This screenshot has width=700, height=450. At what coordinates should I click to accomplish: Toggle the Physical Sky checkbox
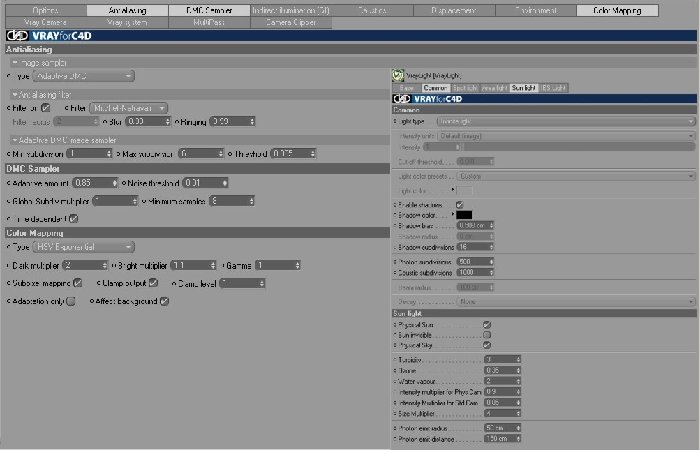pyautogui.click(x=487, y=345)
